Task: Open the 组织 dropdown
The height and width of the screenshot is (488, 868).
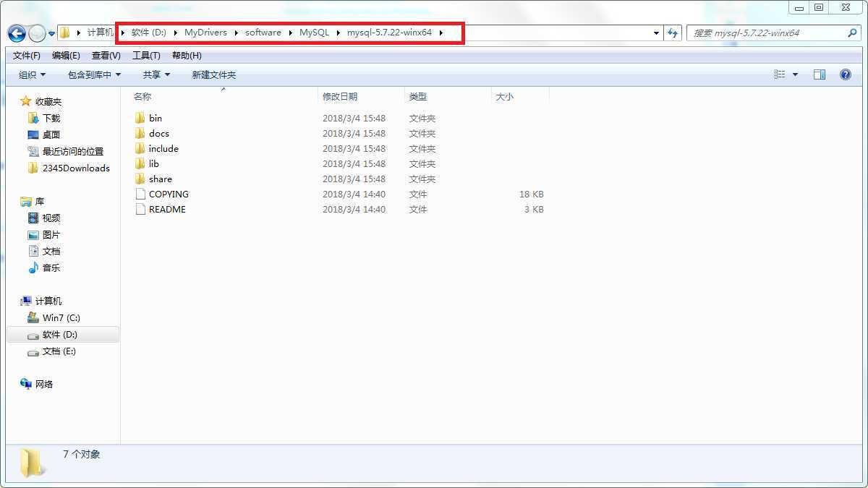Action: pyautogui.click(x=32, y=74)
